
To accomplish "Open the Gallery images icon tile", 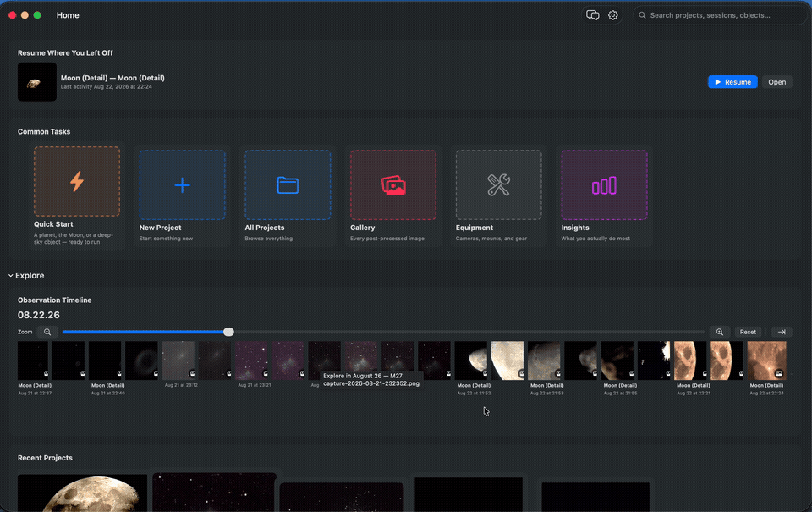I will click(x=393, y=185).
